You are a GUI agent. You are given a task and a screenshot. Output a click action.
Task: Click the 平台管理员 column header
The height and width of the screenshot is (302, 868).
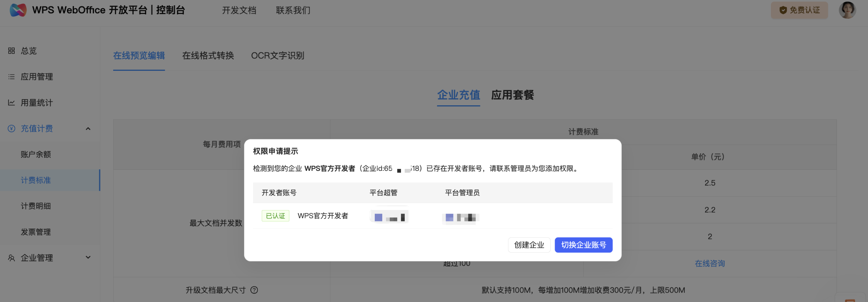462,193
